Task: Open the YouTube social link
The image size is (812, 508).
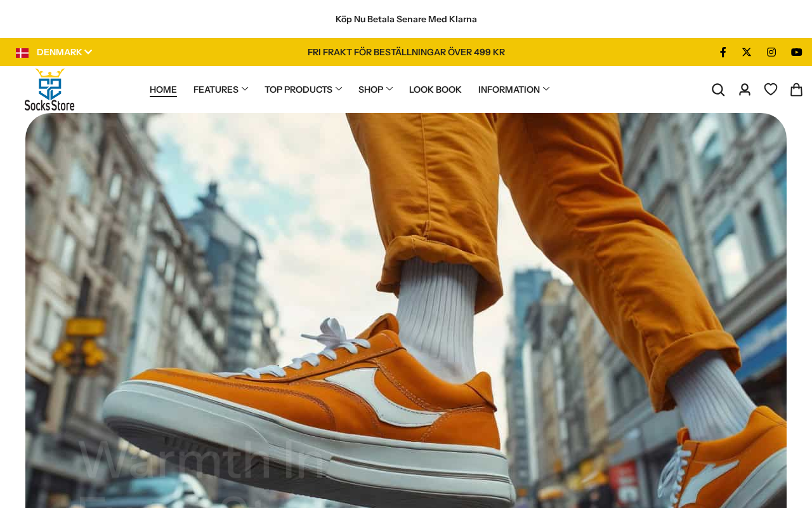Action: [797, 52]
